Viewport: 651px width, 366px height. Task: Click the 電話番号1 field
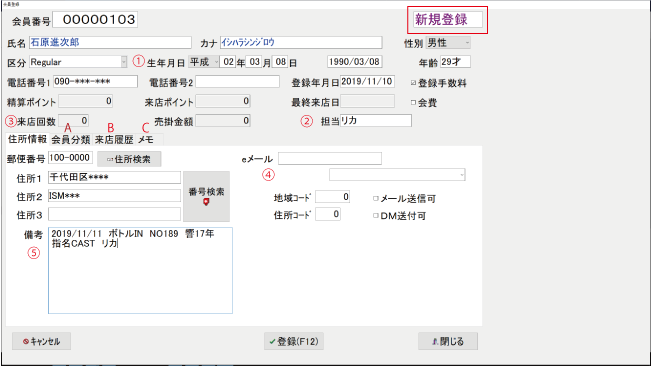[95, 81]
